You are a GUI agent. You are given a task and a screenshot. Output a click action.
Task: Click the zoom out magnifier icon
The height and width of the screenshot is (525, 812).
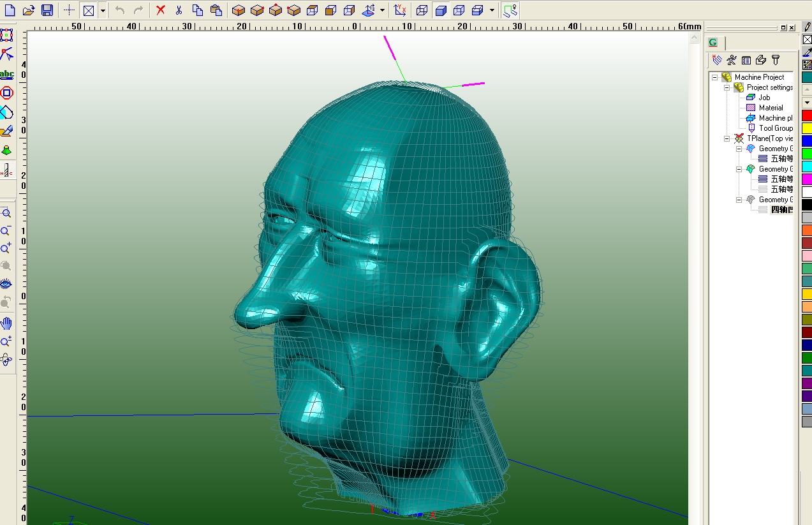point(6,231)
